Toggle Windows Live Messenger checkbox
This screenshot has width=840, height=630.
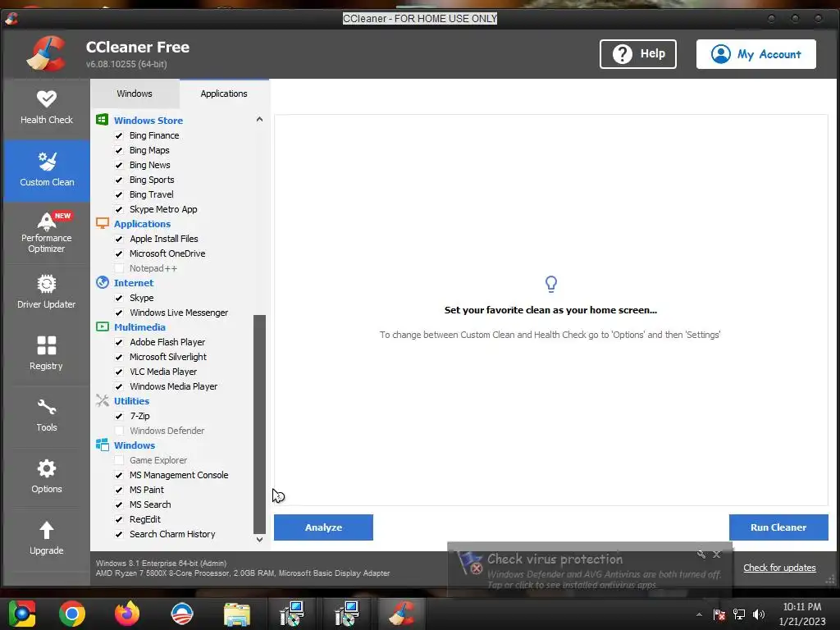(119, 313)
